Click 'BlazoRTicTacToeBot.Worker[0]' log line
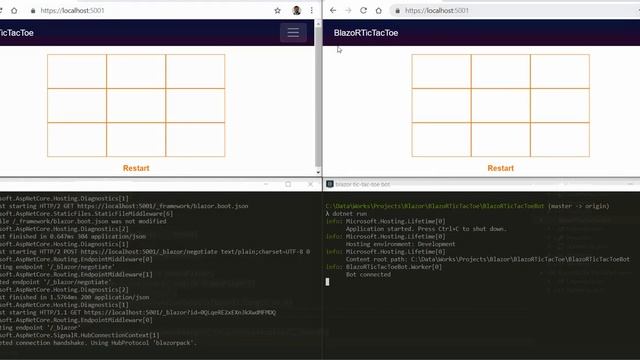 coord(393,267)
